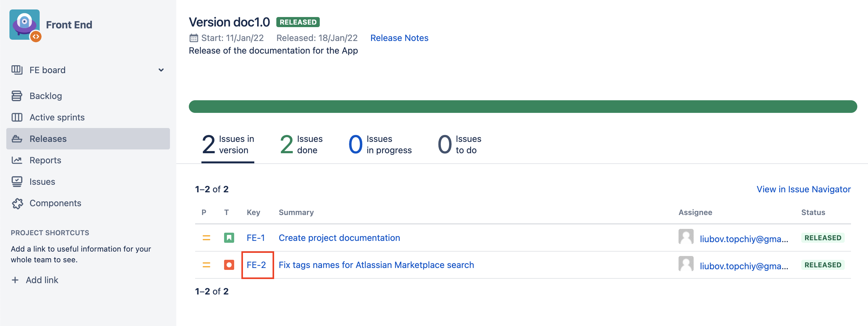Image resolution: width=868 pixels, height=326 pixels.
Task: Show the Issues in progress tab
Action: click(x=380, y=144)
